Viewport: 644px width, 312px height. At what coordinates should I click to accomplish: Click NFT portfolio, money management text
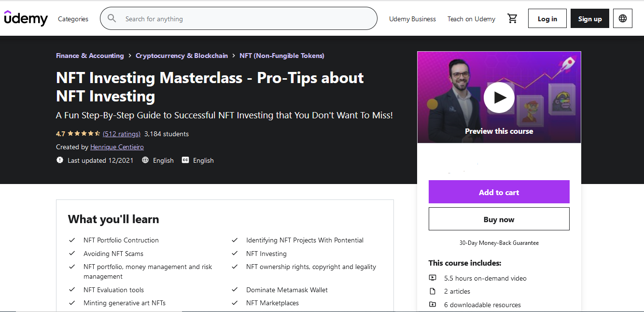[148, 271]
